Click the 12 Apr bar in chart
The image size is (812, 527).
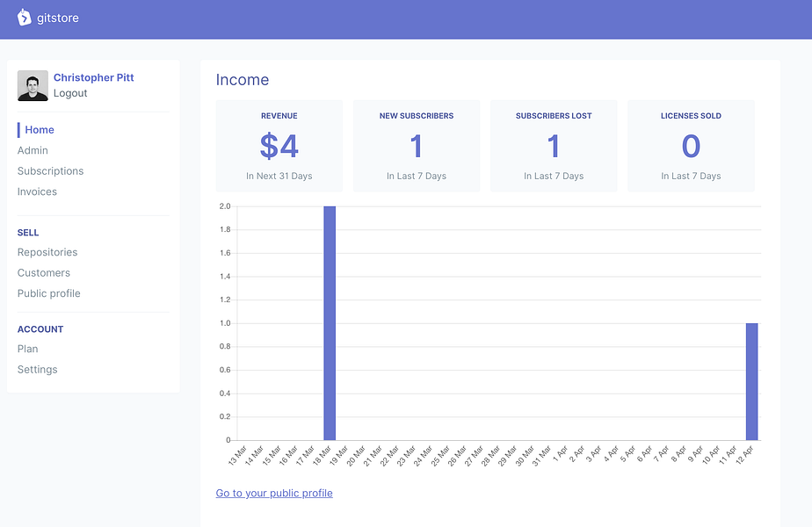751,381
